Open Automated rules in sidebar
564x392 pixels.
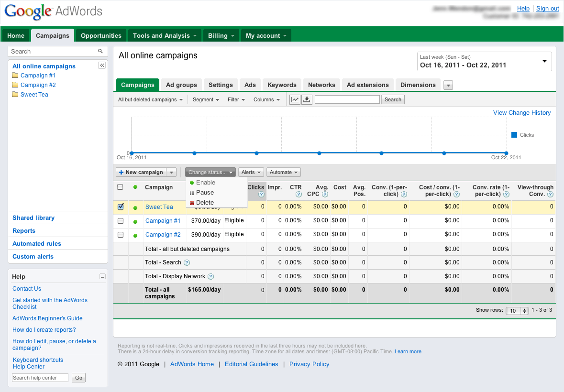click(37, 244)
